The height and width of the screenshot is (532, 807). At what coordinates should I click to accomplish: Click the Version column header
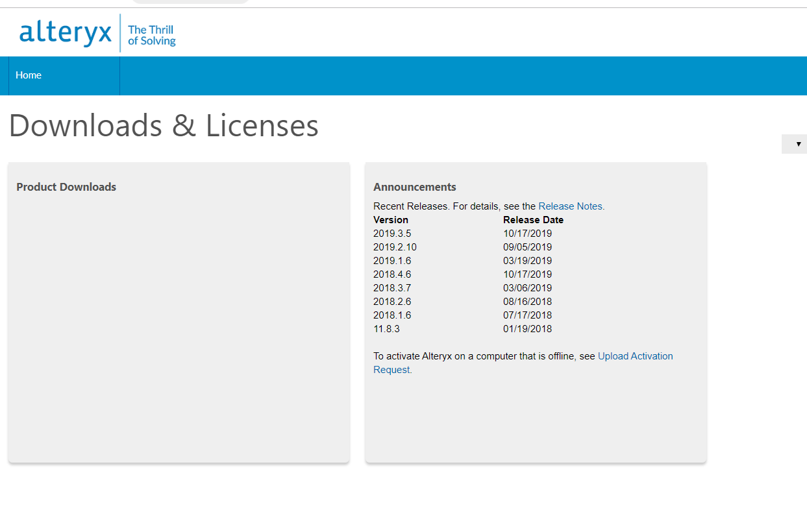[x=390, y=219]
